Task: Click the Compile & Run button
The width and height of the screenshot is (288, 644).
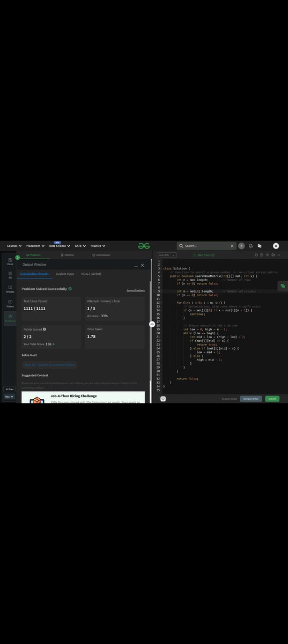Action: click(x=252, y=399)
